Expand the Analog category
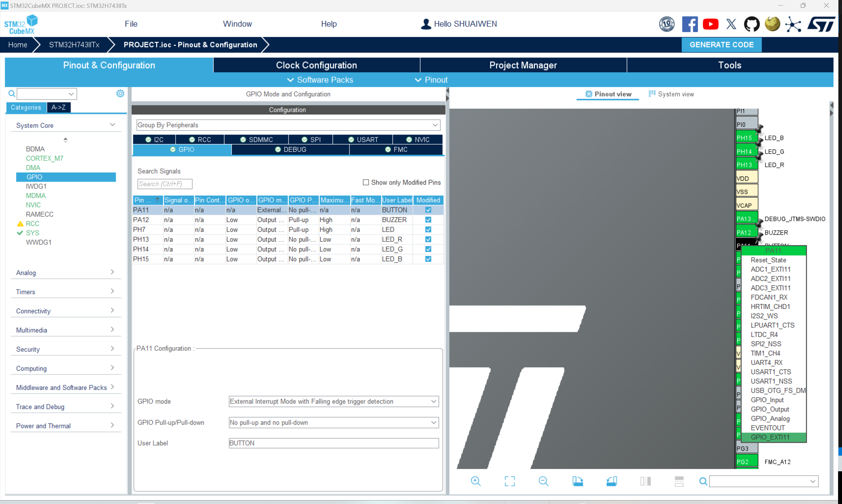842x504 pixels. pos(112,272)
